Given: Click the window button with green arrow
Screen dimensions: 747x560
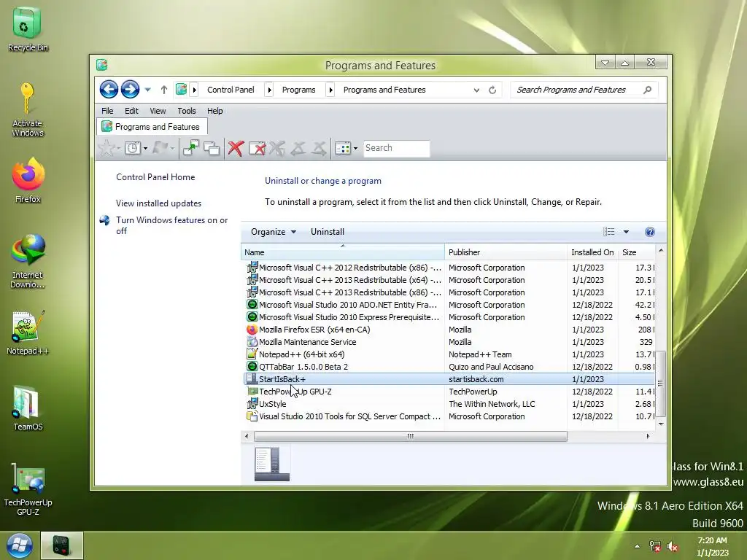Looking at the screenshot, I should click(x=191, y=148).
